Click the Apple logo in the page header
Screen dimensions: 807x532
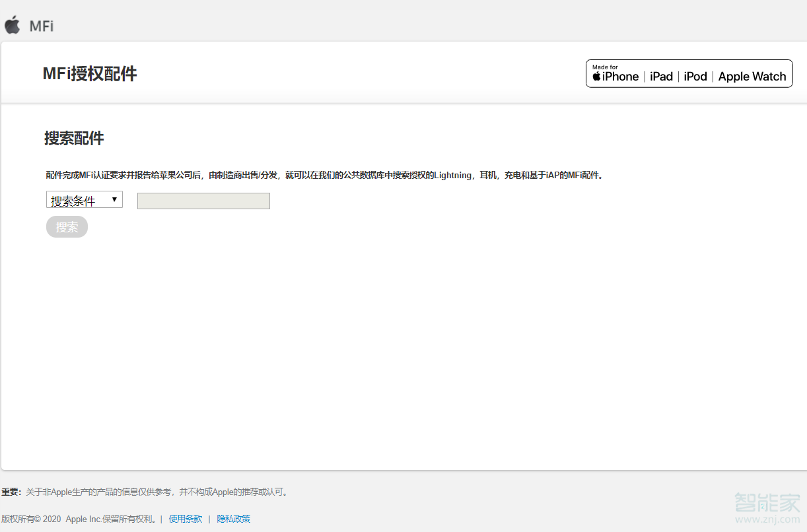click(13, 26)
